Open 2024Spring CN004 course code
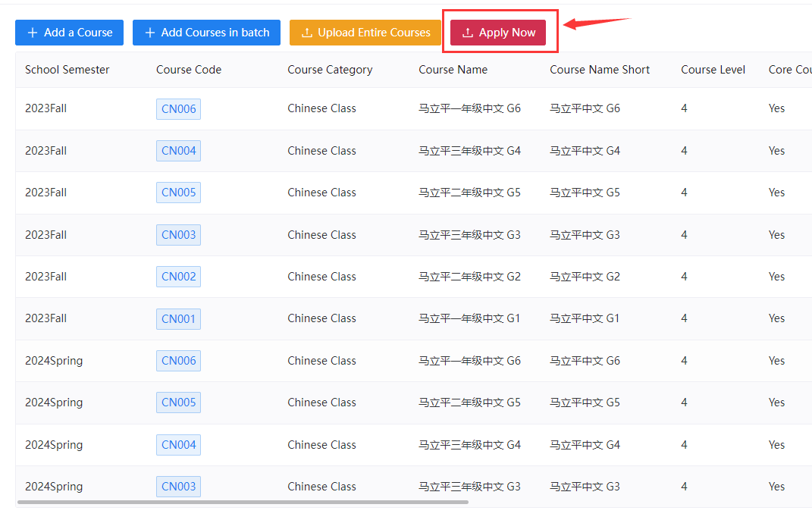The image size is (812, 520). [x=178, y=445]
